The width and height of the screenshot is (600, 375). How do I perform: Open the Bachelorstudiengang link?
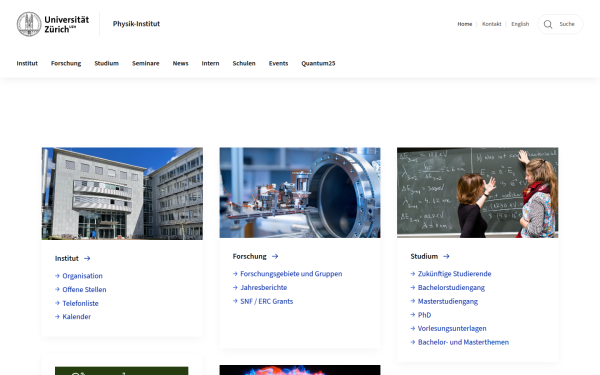451,288
